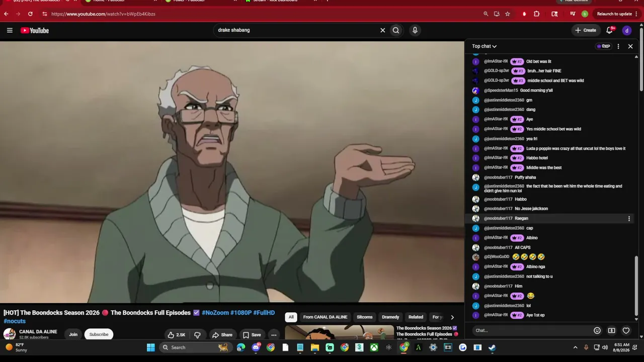Screen dimensions: 644x362
Task: Open @DjWooGoDD's chat username
Action: (497, 257)
